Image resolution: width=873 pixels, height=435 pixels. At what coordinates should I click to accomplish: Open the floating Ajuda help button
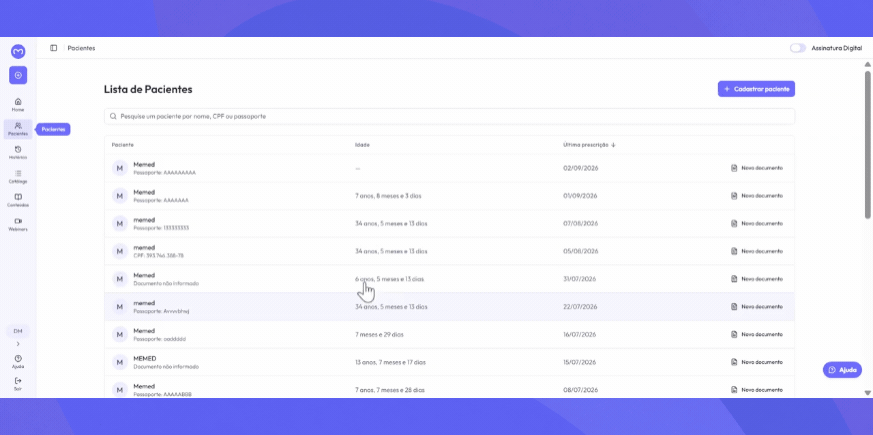click(842, 370)
